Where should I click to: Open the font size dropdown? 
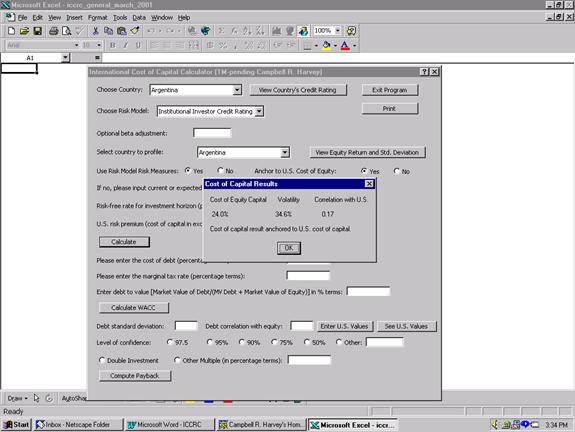99,45
